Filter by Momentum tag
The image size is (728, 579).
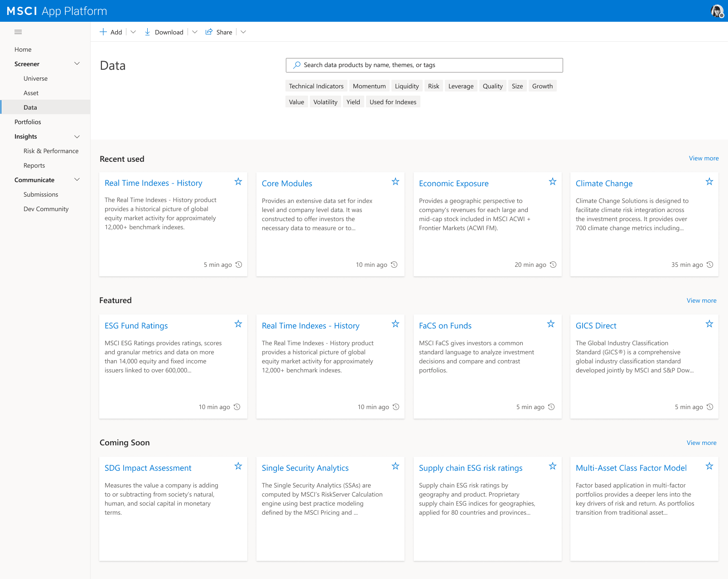pos(369,86)
